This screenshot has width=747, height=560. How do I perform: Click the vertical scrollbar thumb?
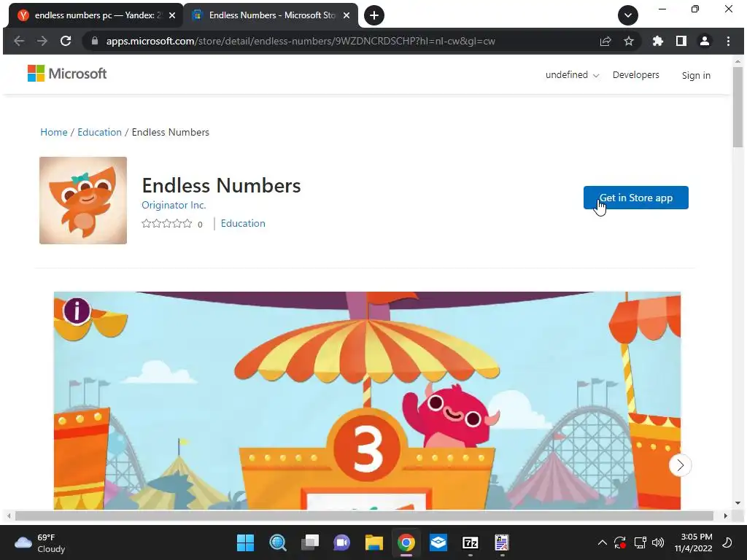(x=738, y=106)
